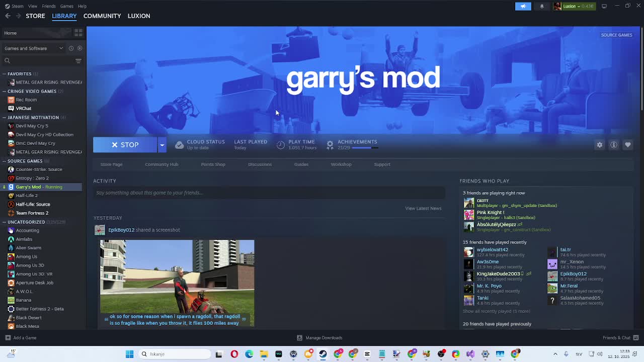644x362 pixels.
Task: Open the notifications bell
Action: pyautogui.click(x=542, y=6)
